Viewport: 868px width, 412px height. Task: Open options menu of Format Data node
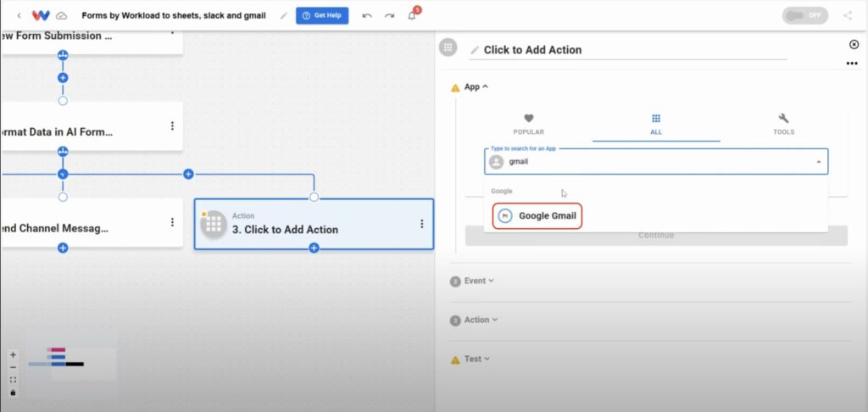(x=172, y=126)
